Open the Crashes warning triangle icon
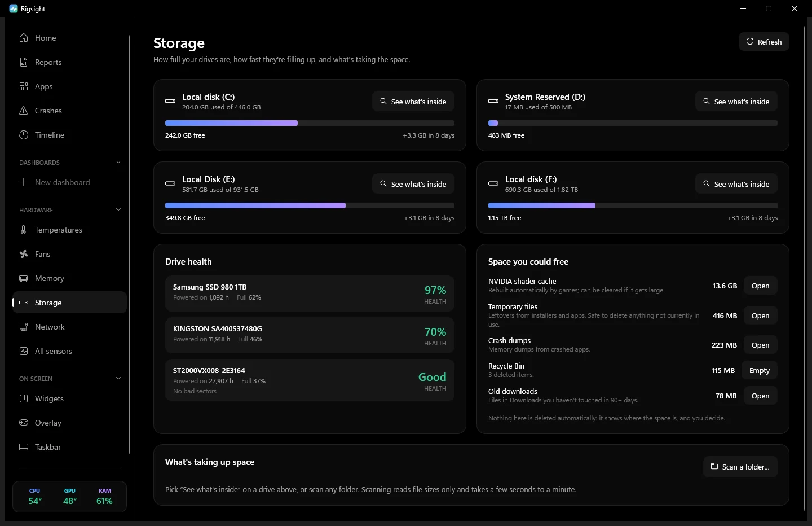The image size is (812, 526). point(24,111)
